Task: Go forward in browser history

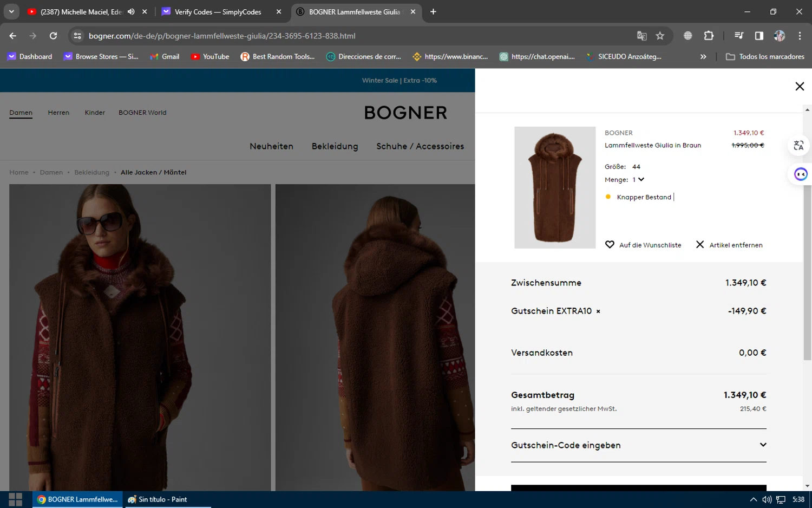Action: [33, 36]
